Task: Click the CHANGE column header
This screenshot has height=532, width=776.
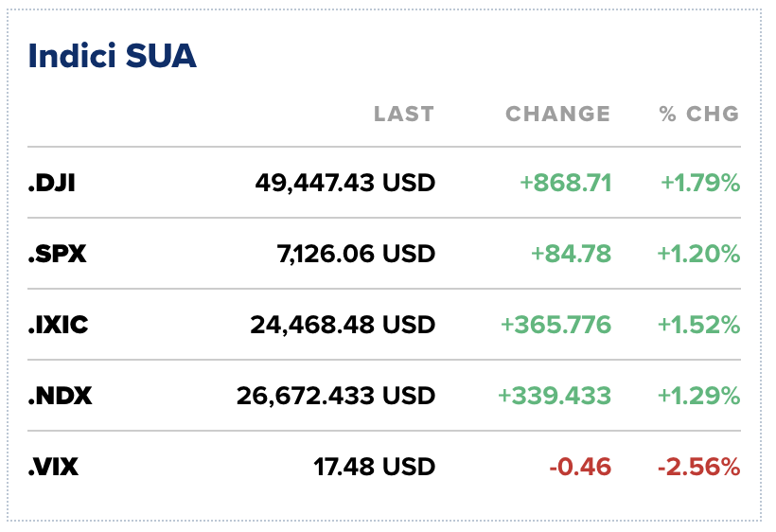Action: point(557,115)
